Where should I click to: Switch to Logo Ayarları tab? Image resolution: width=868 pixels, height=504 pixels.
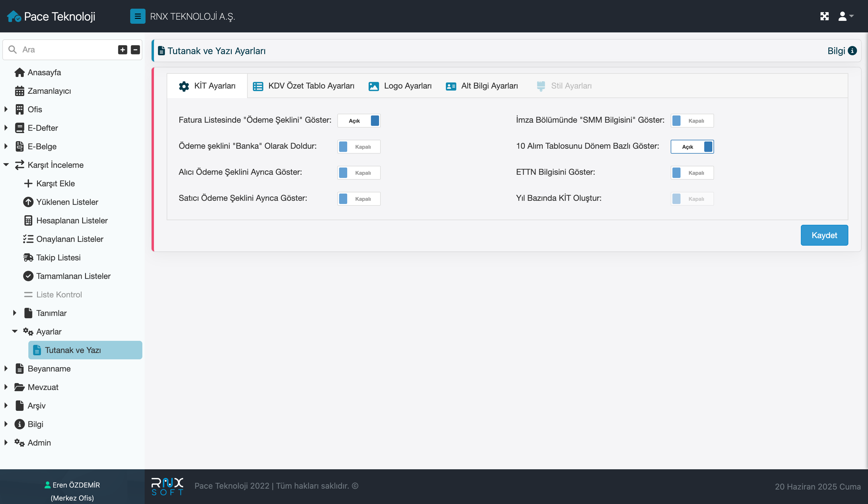pos(400,86)
